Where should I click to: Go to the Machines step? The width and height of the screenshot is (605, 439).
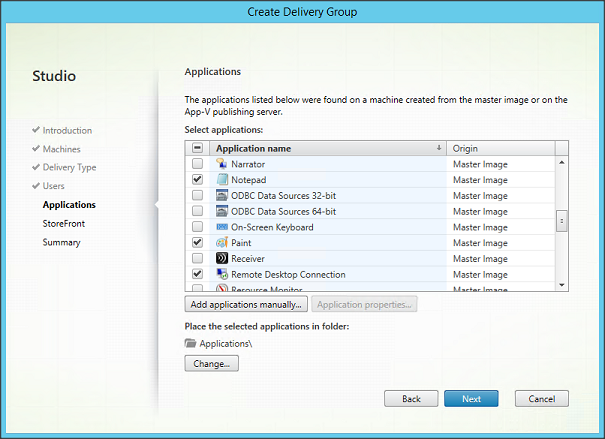tap(61, 149)
